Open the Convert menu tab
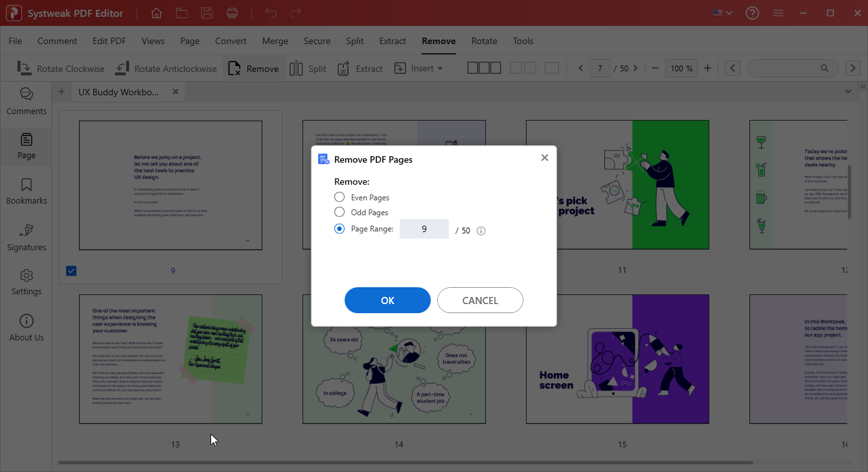The image size is (868, 472). pos(231,41)
